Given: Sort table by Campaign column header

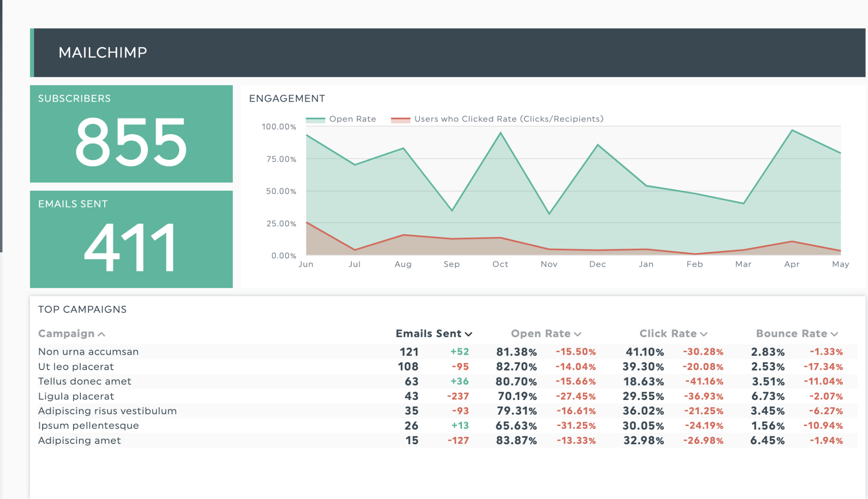Looking at the screenshot, I should click(72, 334).
